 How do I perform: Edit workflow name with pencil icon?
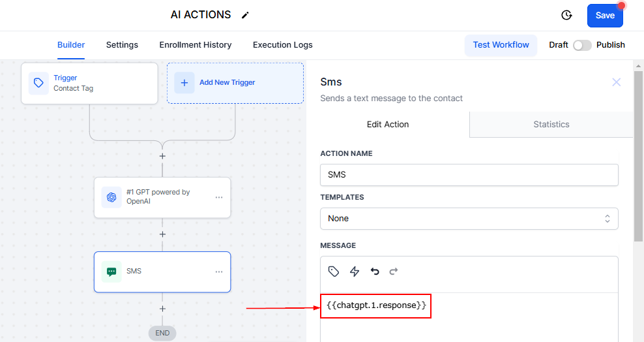pos(245,15)
